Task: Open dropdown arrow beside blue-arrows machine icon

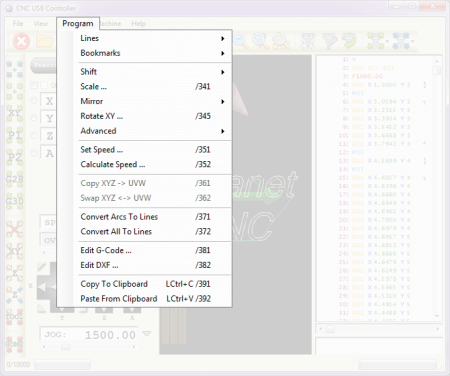Action: click(x=413, y=41)
